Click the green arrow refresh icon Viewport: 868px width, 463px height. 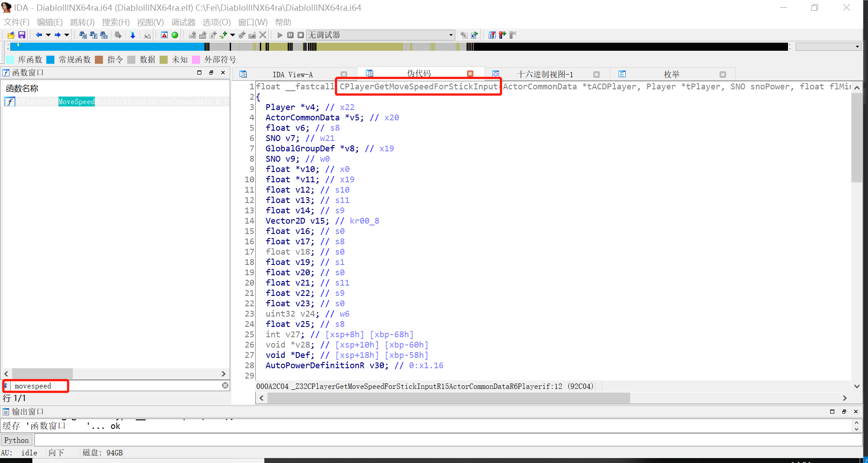[x=474, y=35]
